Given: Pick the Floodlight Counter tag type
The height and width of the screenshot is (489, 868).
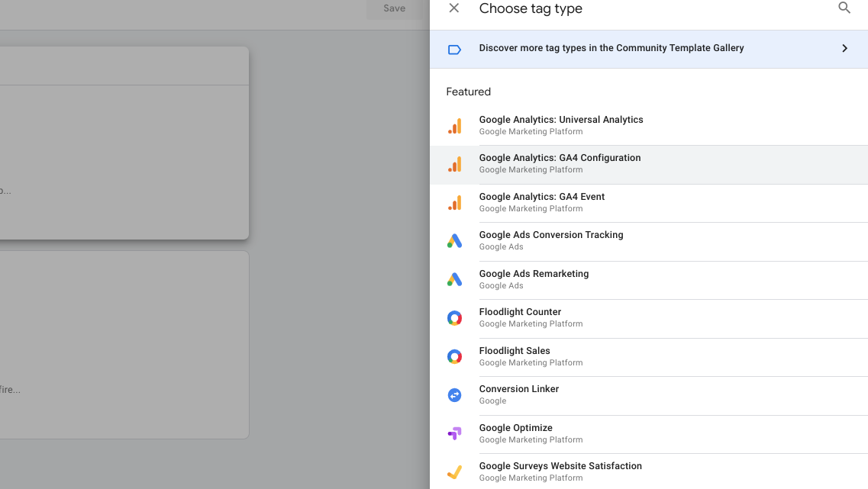Looking at the screenshot, I should [x=649, y=319].
